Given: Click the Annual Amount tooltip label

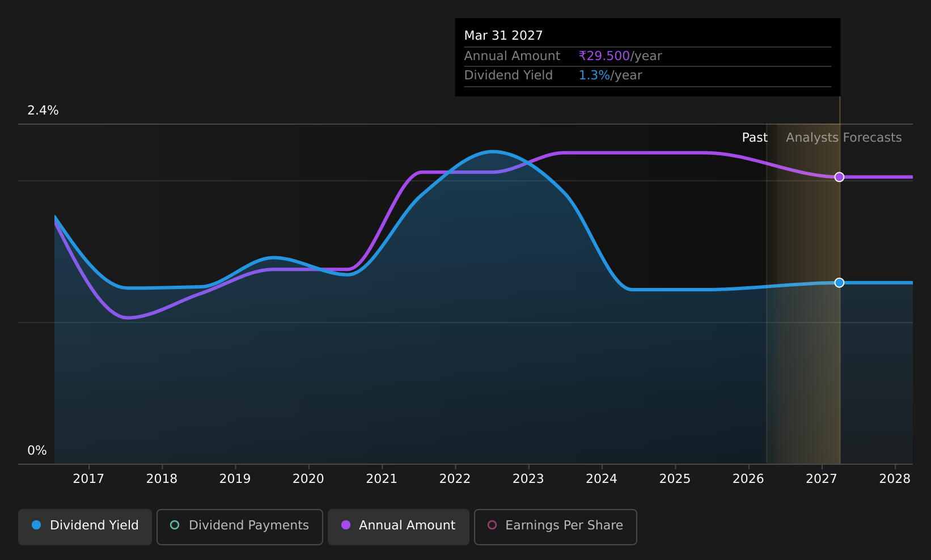Looking at the screenshot, I should [512, 56].
